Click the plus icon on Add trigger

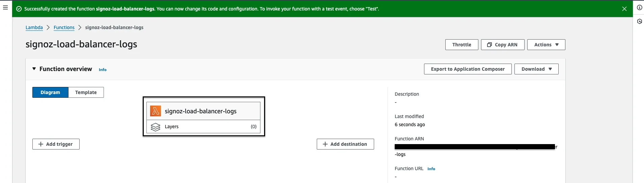41,144
